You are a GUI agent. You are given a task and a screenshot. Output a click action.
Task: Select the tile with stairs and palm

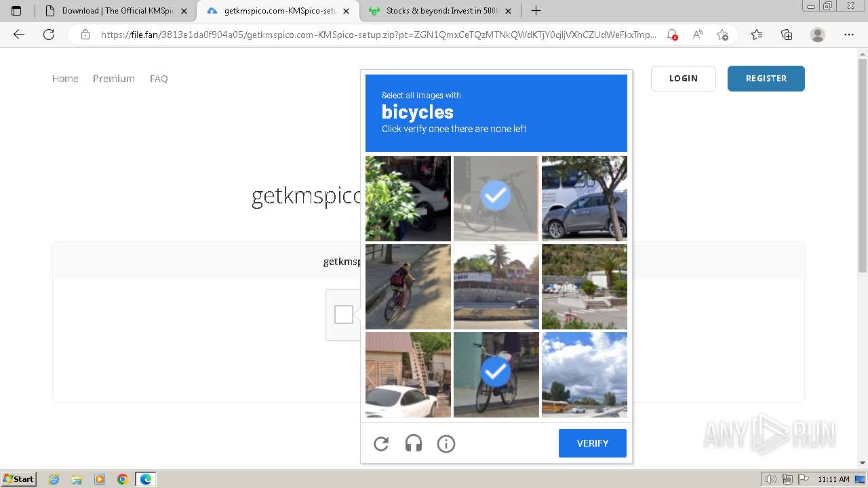(585, 287)
